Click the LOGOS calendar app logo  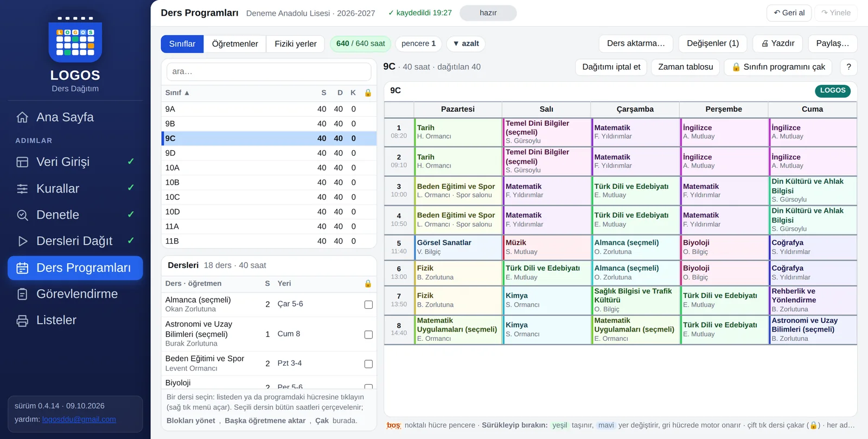[x=75, y=38]
